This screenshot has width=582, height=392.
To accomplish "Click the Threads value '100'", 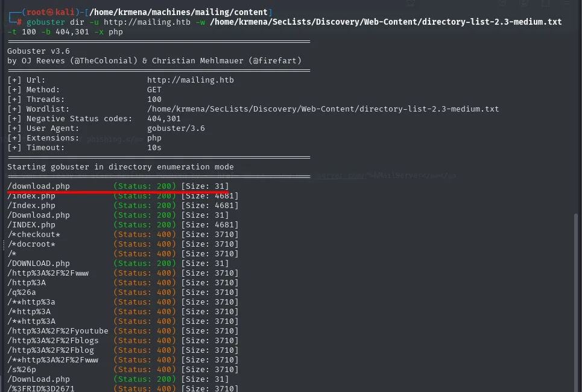I will (154, 99).
